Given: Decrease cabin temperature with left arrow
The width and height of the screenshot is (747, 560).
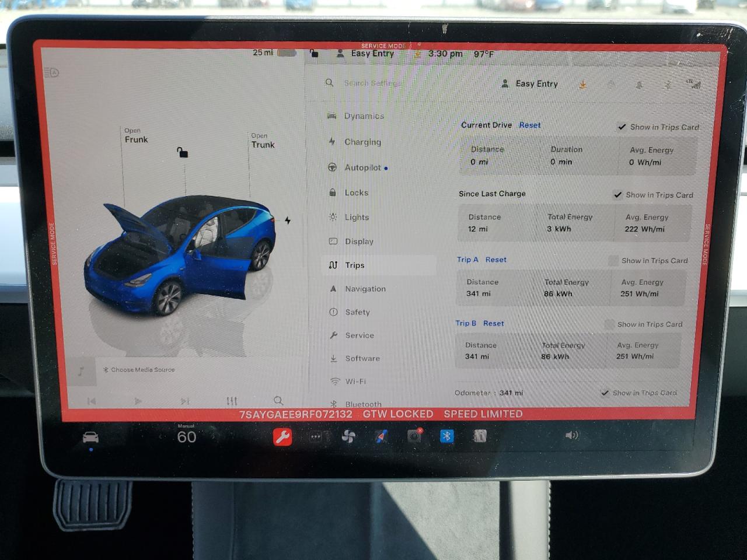Looking at the screenshot, I should click(160, 436).
